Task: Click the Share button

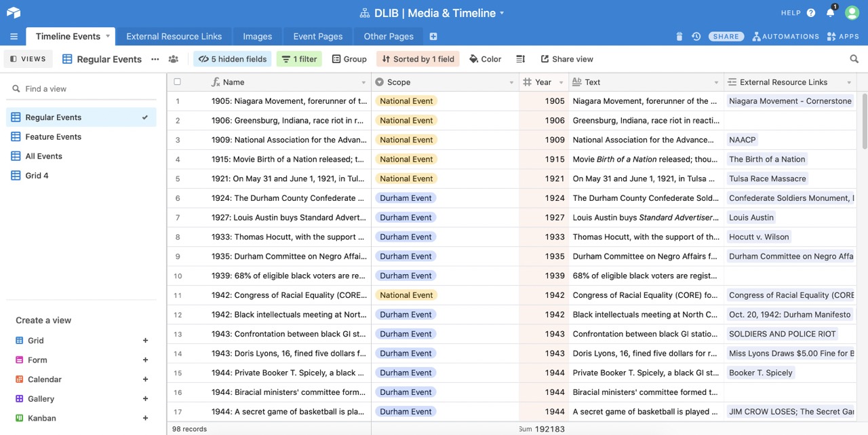Action: [726, 37]
